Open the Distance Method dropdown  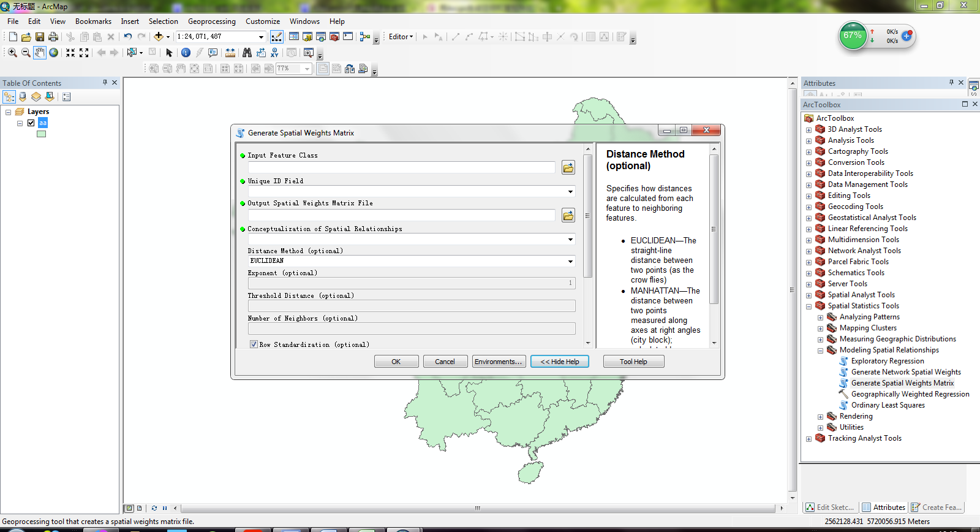(570, 262)
